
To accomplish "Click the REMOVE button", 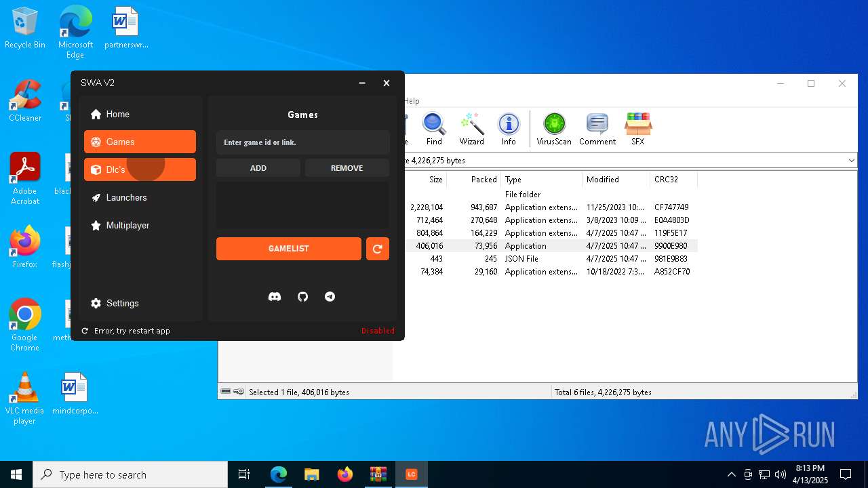I will (x=347, y=168).
